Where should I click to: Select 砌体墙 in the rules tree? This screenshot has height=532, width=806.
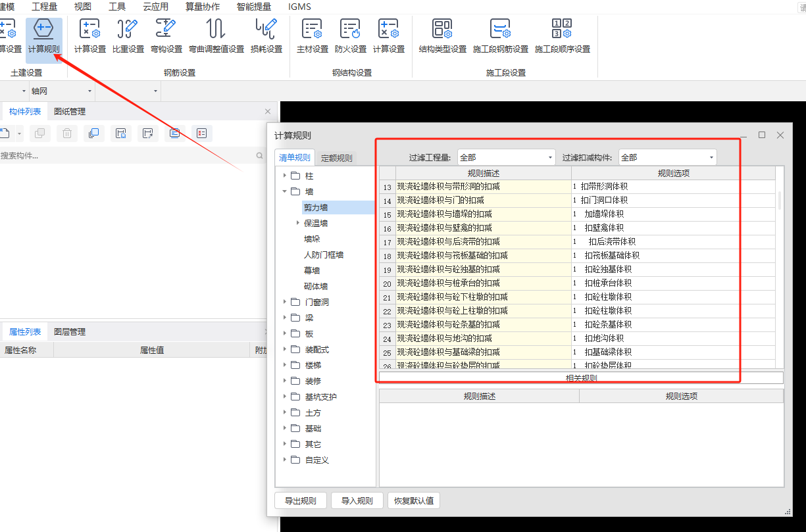tap(316, 286)
